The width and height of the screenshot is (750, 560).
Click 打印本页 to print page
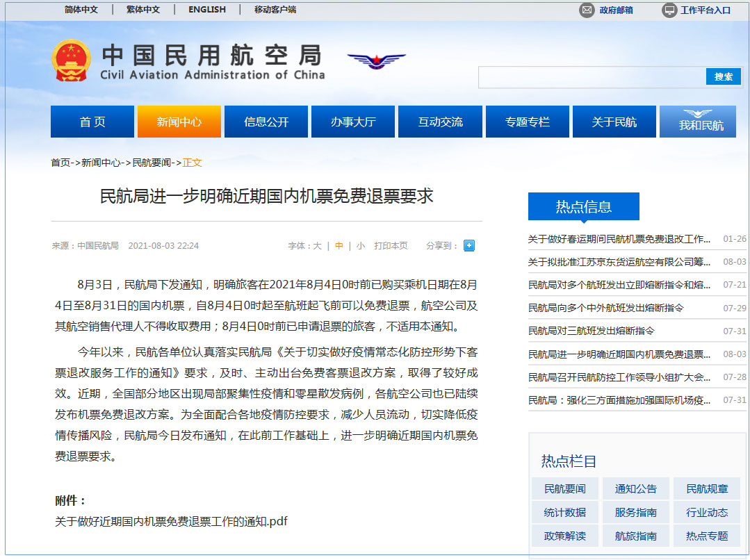coord(391,246)
